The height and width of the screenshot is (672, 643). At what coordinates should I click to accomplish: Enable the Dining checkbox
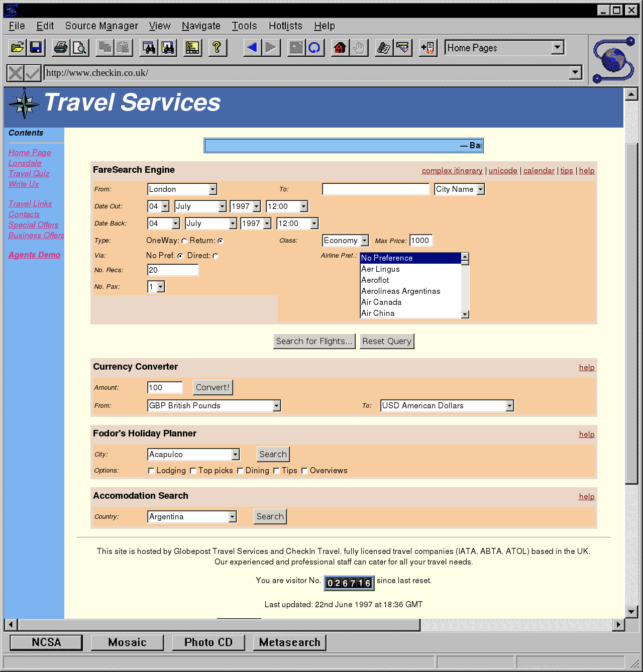click(240, 471)
